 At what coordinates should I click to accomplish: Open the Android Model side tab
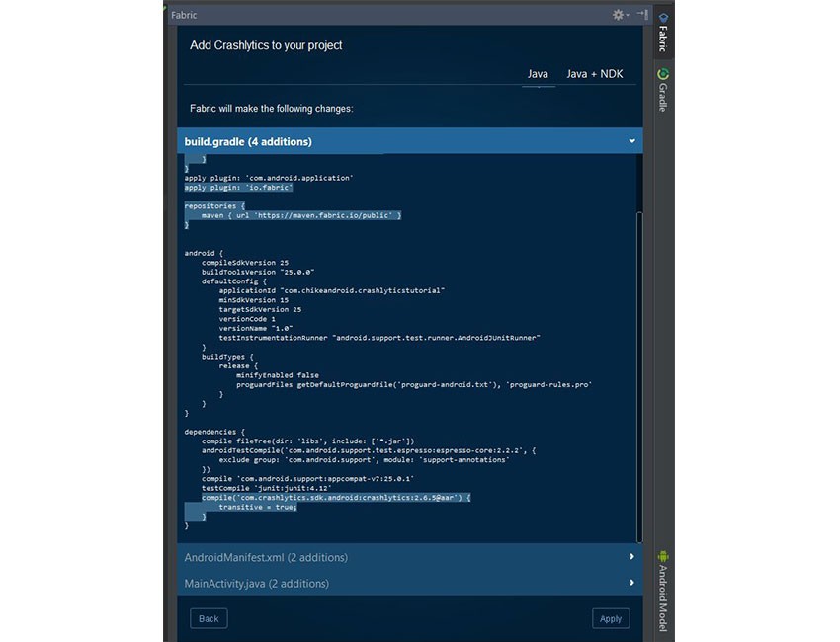coord(663,591)
